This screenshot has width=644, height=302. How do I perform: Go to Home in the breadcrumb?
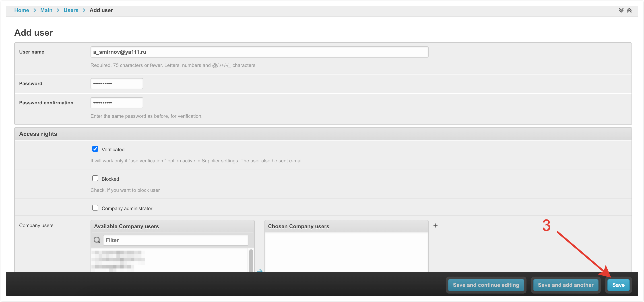tap(21, 10)
